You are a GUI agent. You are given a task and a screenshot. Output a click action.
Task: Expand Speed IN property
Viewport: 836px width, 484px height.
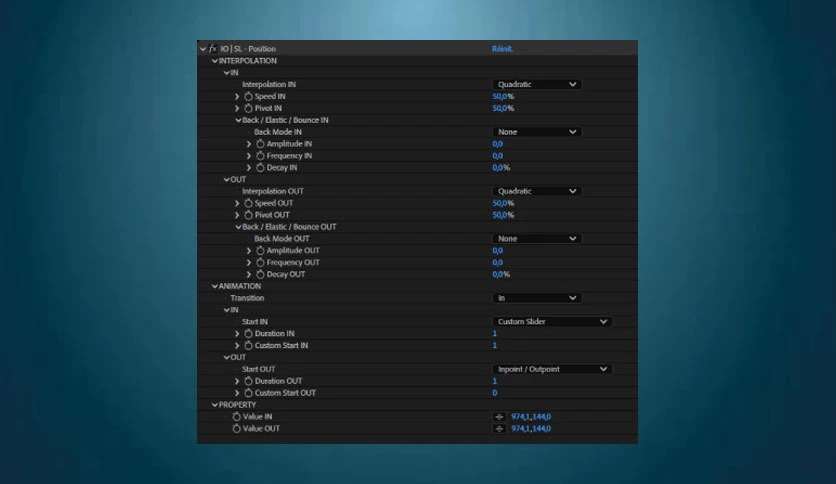(237, 96)
